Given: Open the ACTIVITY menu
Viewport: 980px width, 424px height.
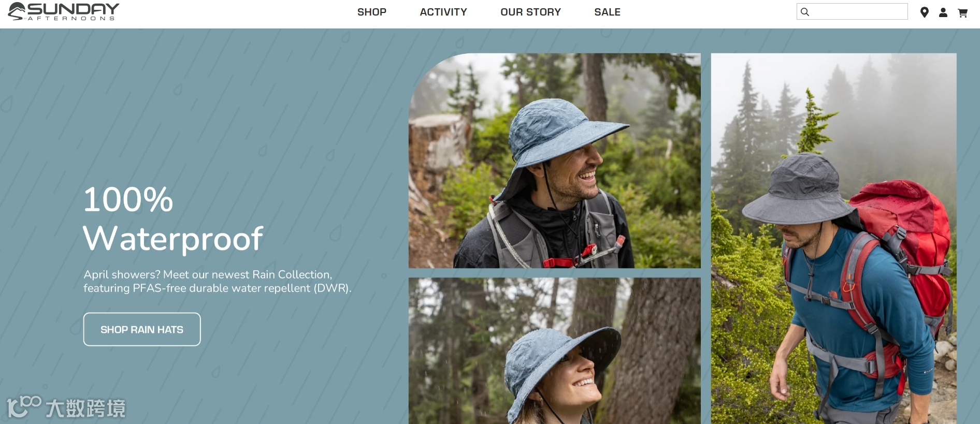Looking at the screenshot, I should 443,12.
